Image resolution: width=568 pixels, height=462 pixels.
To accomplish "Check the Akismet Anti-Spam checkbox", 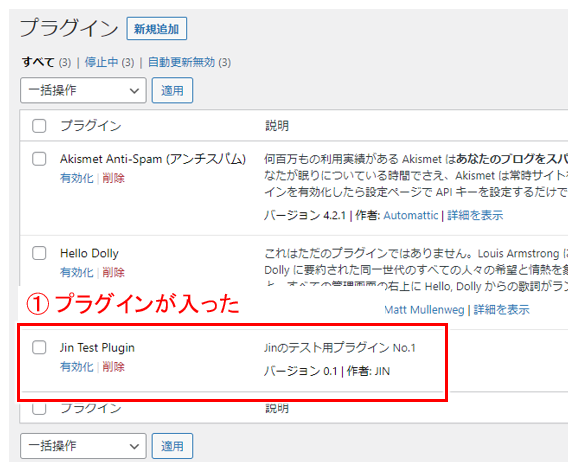I will (39, 159).
